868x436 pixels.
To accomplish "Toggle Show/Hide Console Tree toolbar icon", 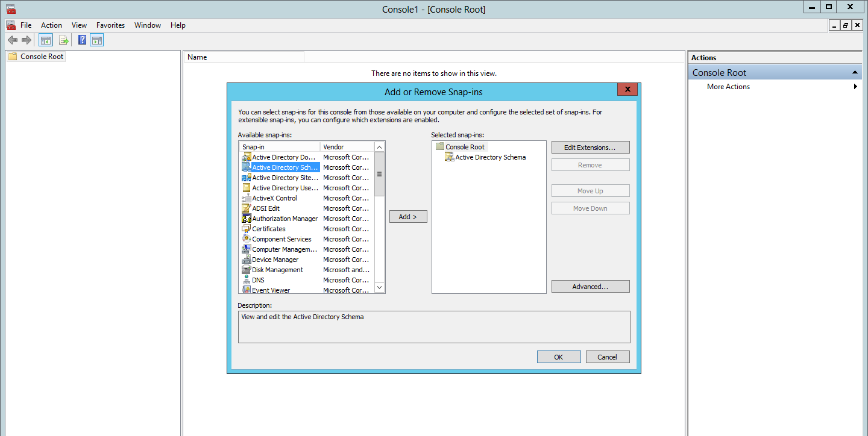I will tap(45, 40).
